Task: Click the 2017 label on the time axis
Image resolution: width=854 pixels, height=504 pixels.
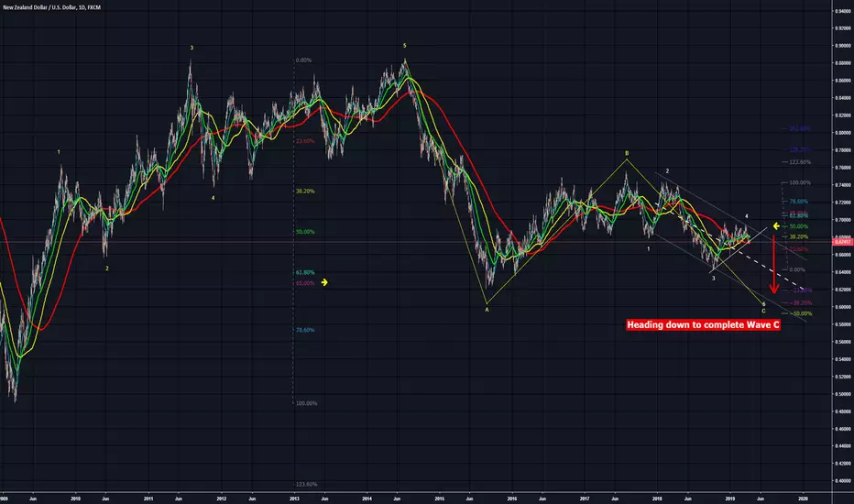Action: point(585,499)
